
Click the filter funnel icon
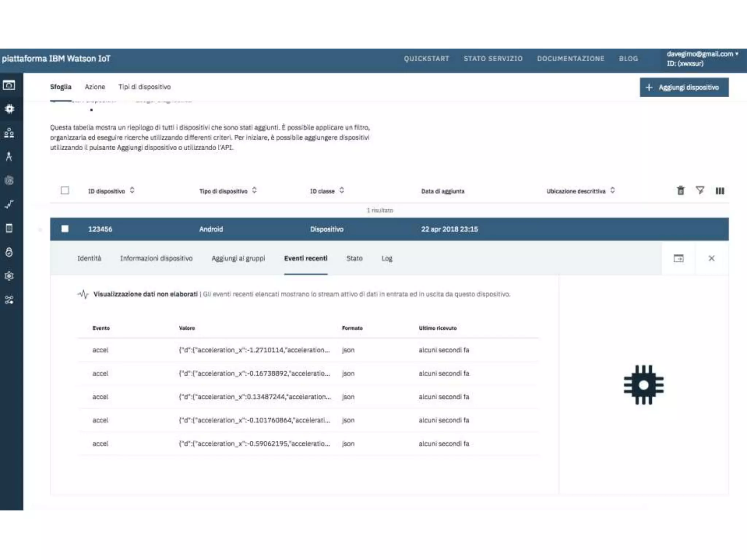(x=700, y=190)
